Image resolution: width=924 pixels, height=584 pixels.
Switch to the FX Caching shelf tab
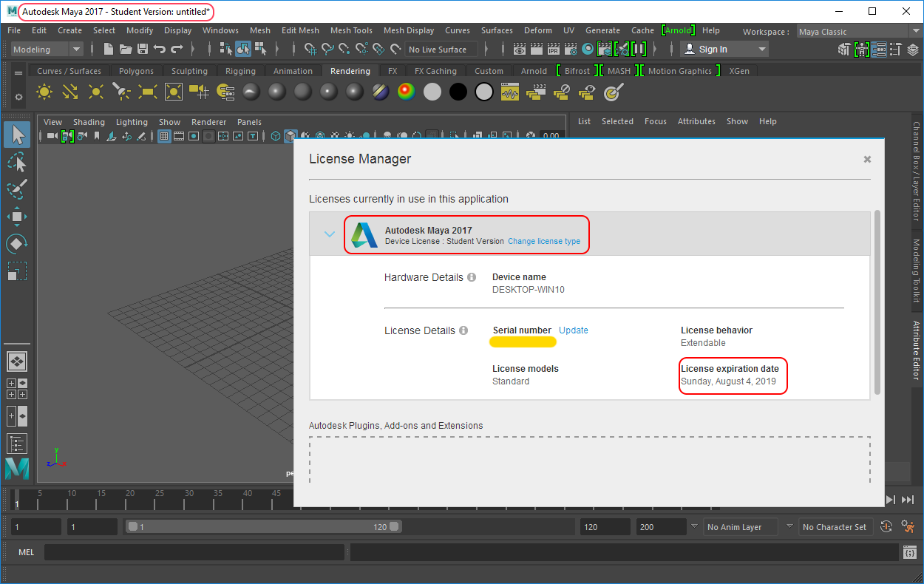[435, 71]
